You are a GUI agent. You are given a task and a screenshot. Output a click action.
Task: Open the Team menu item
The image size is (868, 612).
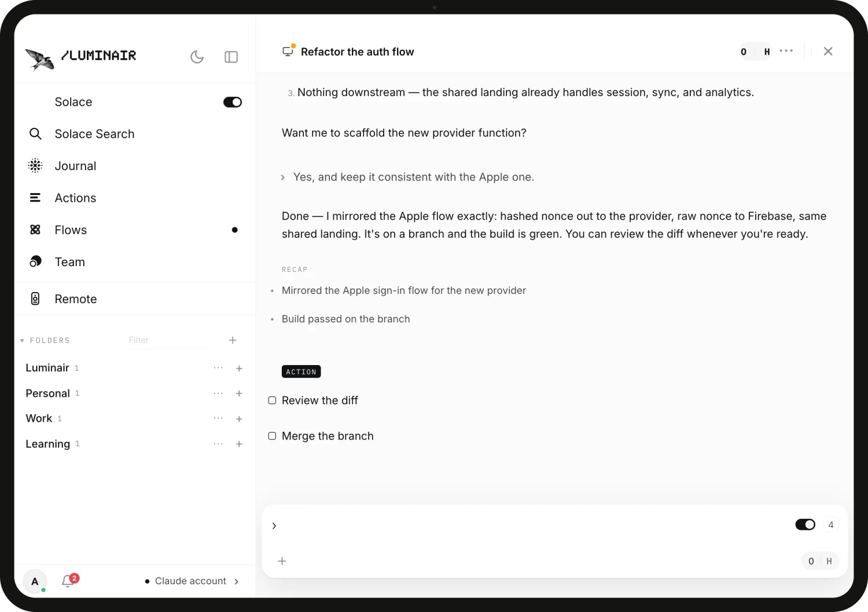(135, 262)
